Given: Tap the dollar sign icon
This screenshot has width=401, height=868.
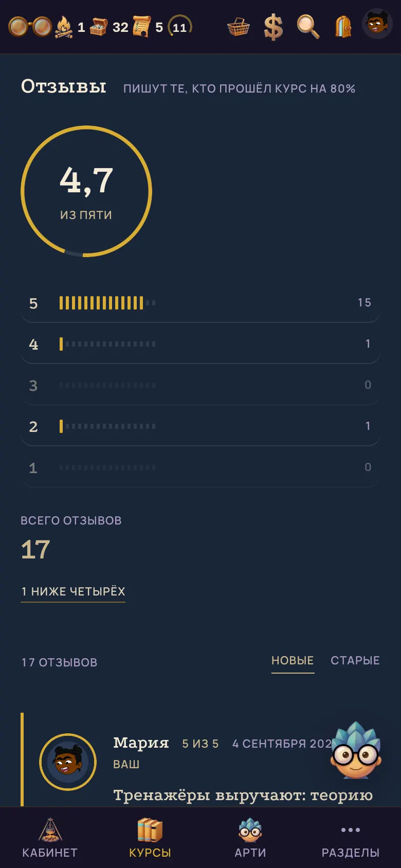Looking at the screenshot, I should pos(274,27).
